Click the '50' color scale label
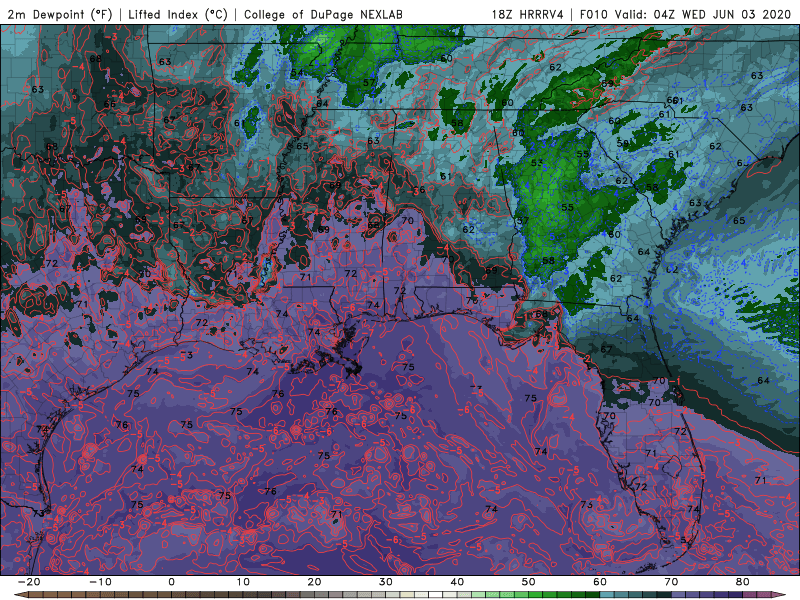This screenshot has height=600, width=800. (x=529, y=582)
